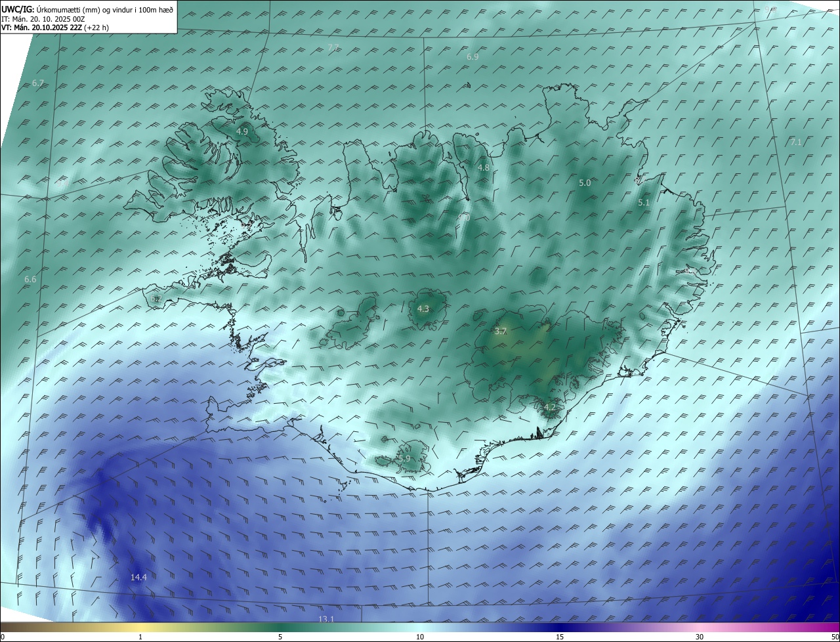
Task: Click the initial time line "IT: Mán. 20. 10. 2025 00Z"
Action: pos(43,19)
